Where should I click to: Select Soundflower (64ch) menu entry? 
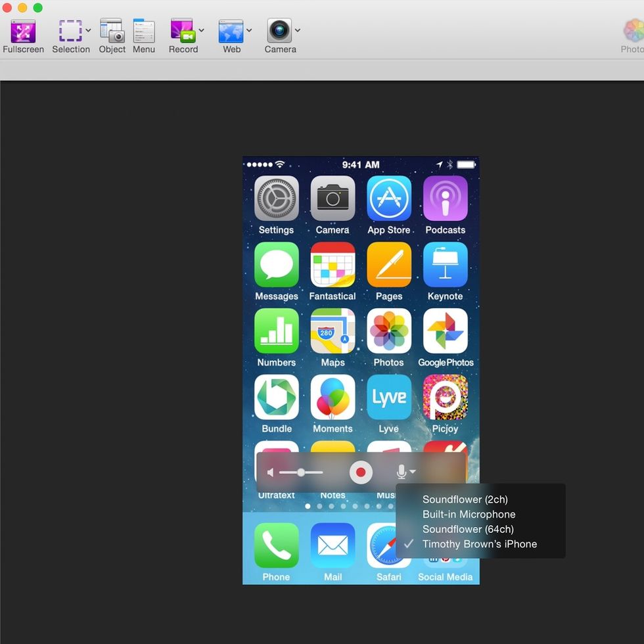[x=468, y=529]
